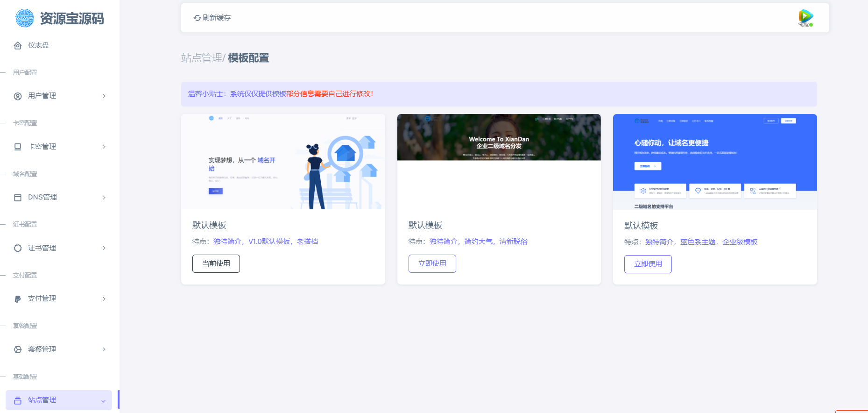Select the 站点管理 menu item
Screen dimensions: 868x413
59,400
